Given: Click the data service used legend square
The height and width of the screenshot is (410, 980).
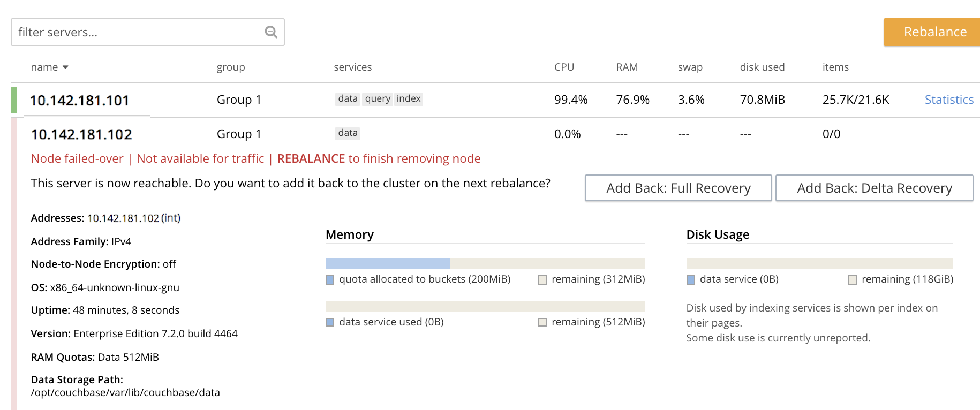Looking at the screenshot, I should [x=330, y=322].
